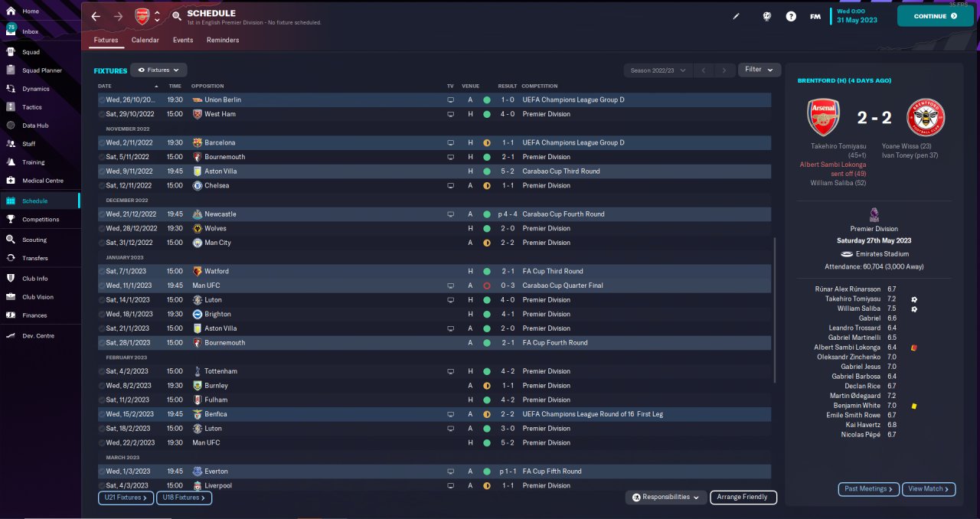This screenshot has width=980, height=519.
Task: Switch to the Reminders tab
Action: click(x=223, y=40)
